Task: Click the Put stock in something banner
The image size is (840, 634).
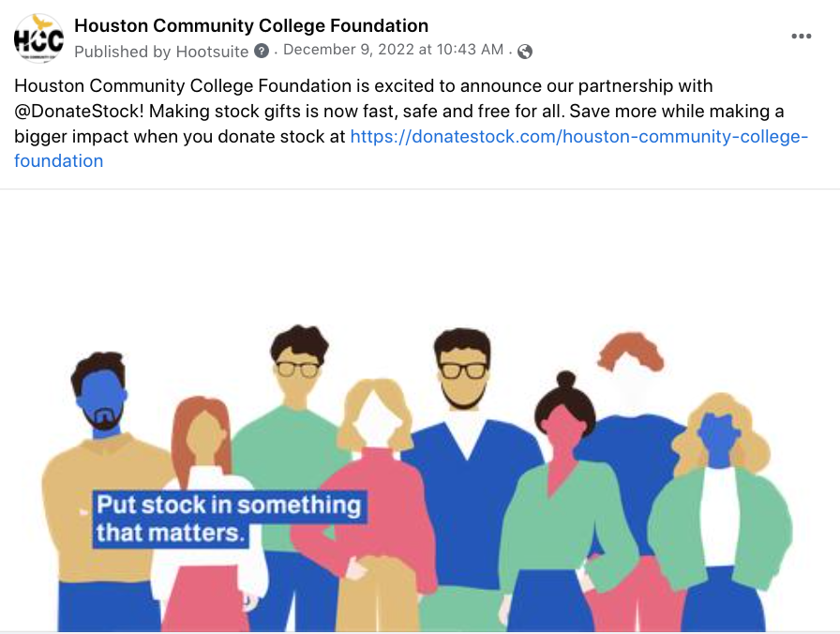Action: pyautogui.click(x=230, y=519)
